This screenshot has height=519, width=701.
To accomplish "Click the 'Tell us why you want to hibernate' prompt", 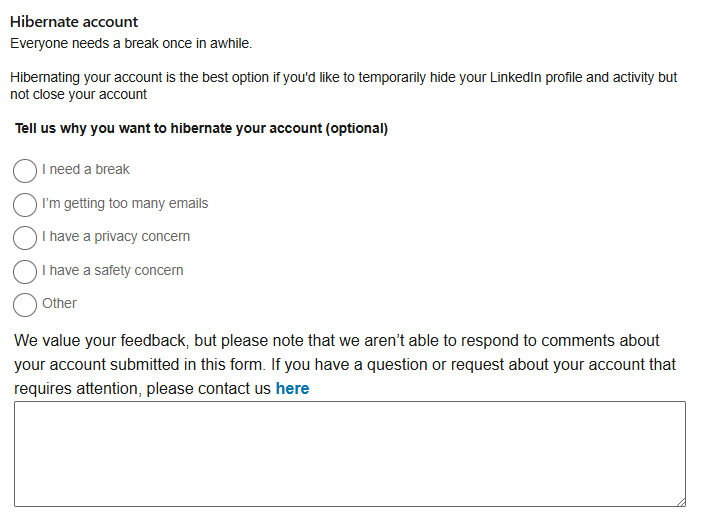I will (168, 128).
